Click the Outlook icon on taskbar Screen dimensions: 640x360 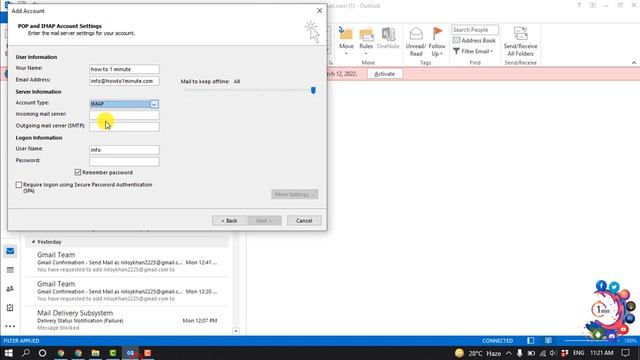pyautogui.click(x=130, y=353)
